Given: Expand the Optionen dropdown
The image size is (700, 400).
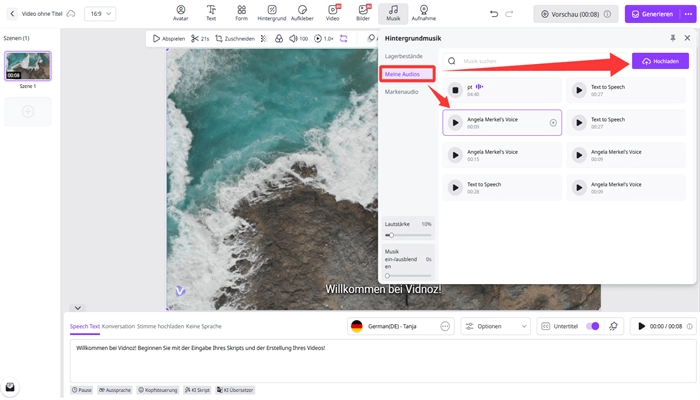Looking at the screenshot, I should click(x=496, y=326).
